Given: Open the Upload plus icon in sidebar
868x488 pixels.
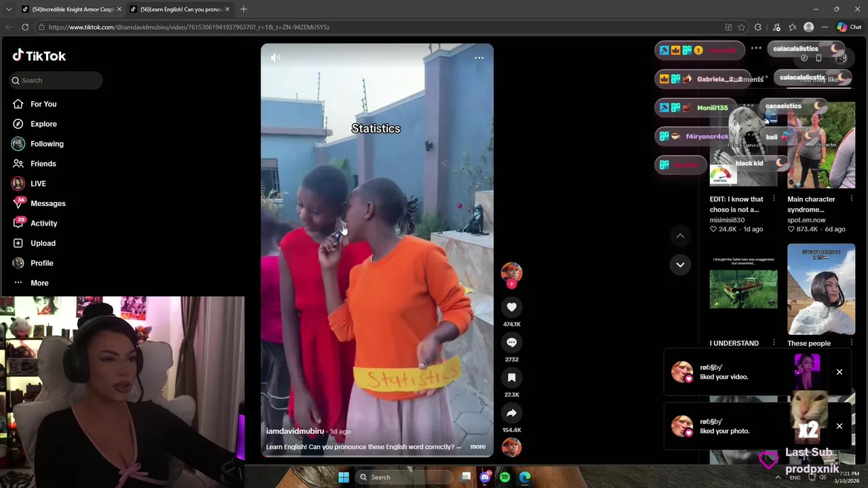Looking at the screenshot, I should coord(18,243).
